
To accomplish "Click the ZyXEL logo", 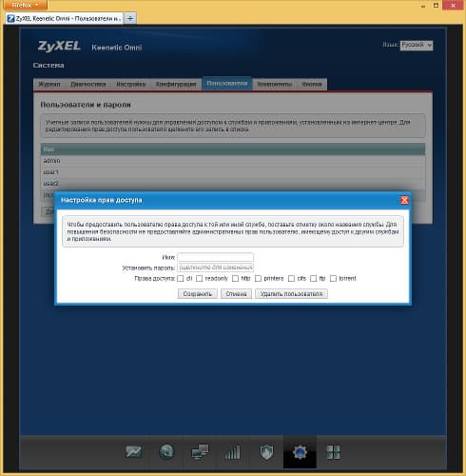I will [x=59, y=47].
